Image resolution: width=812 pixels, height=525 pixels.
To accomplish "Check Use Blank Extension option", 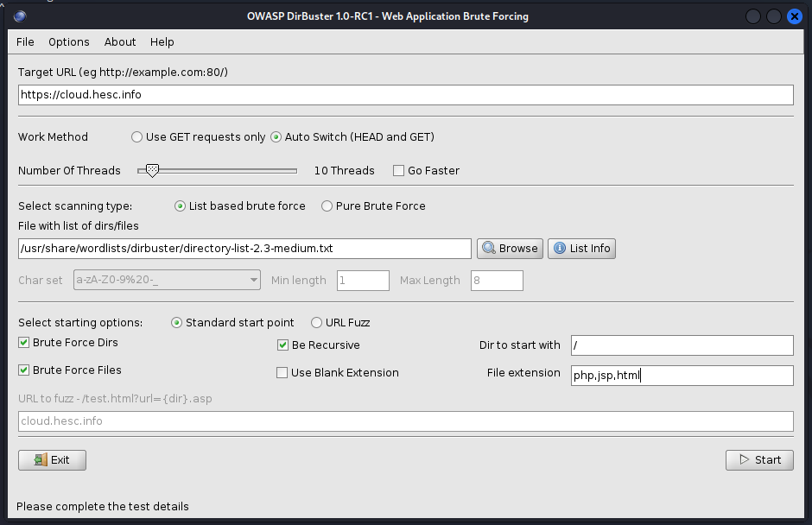I will click(x=282, y=373).
